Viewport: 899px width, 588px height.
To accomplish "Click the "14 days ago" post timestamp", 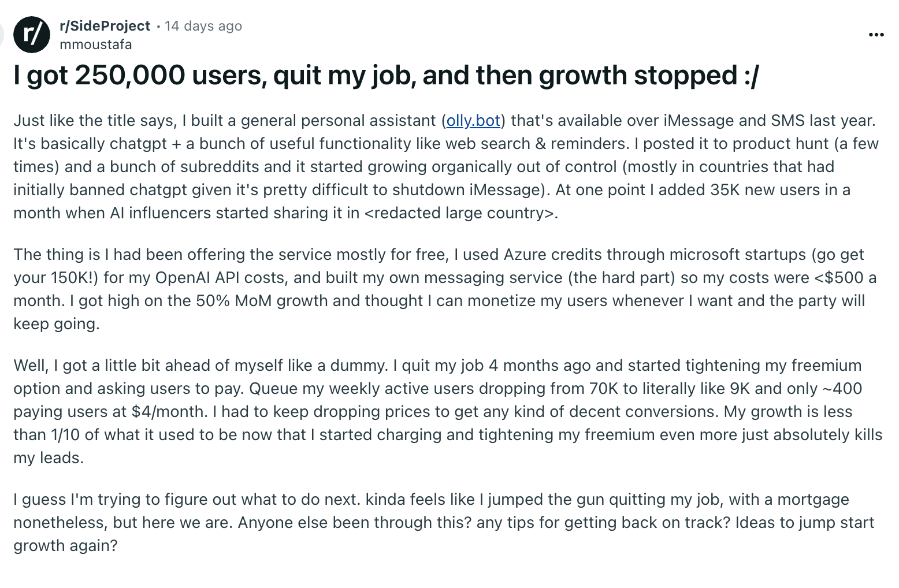I will tap(203, 26).
